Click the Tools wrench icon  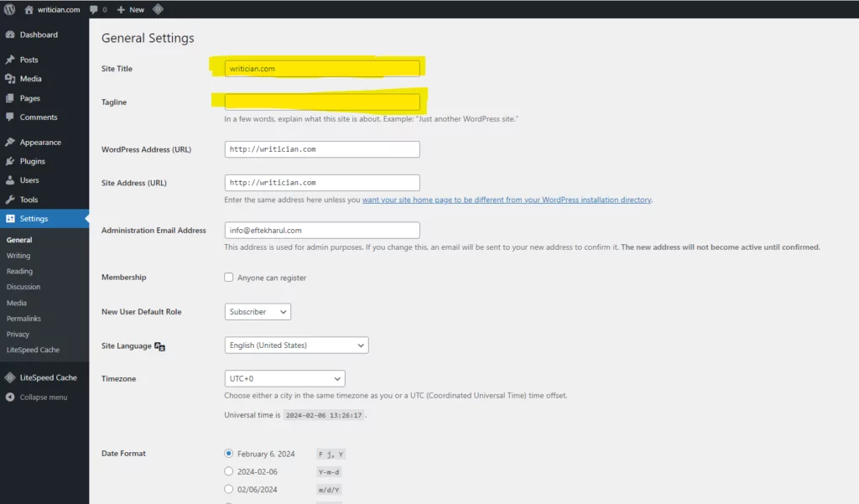point(10,200)
